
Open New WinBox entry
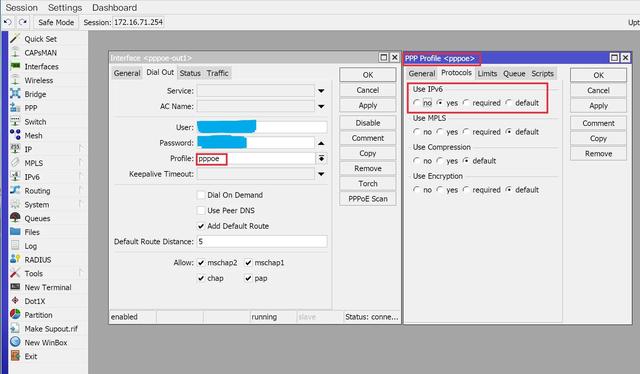pyautogui.click(x=46, y=343)
